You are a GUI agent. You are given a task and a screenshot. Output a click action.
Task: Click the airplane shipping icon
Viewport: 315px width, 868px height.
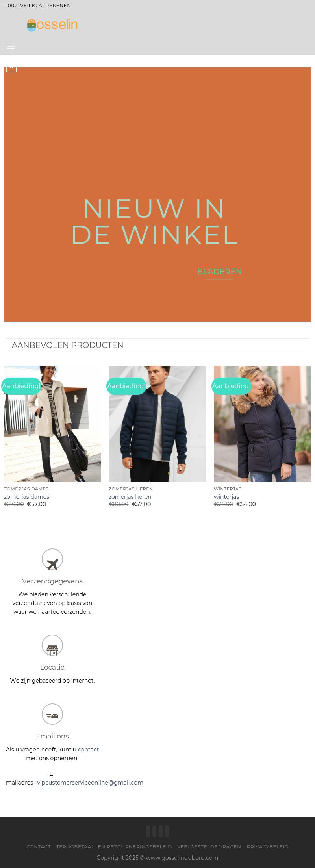(x=52, y=559)
